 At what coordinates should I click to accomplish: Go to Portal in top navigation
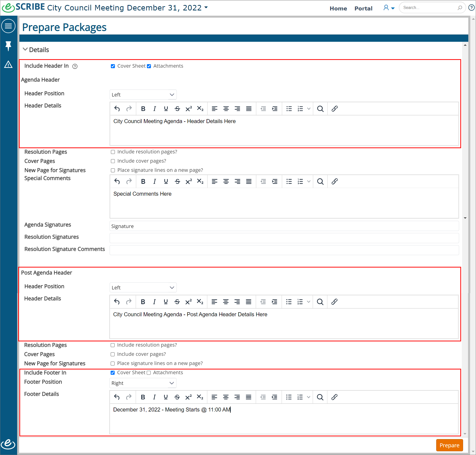pos(363,8)
